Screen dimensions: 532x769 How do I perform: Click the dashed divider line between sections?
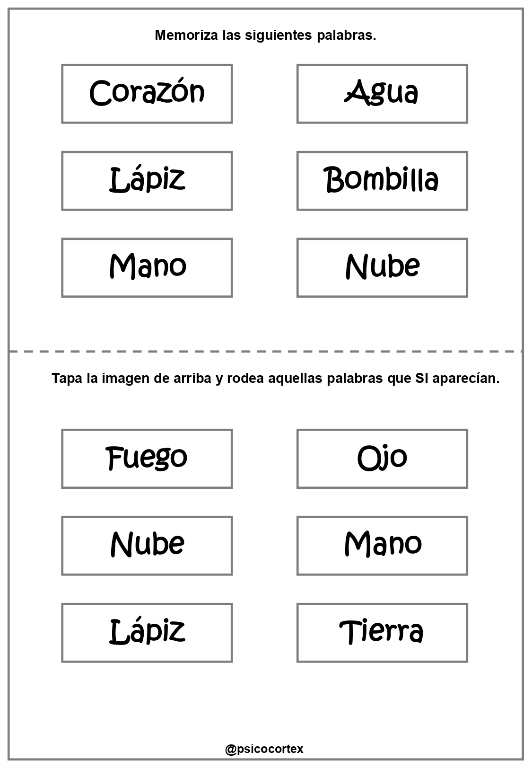(x=265, y=352)
